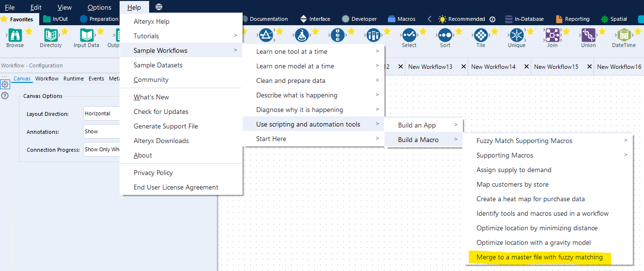Image resolution: width=644 pixels, height=271 pixels.
Task: Toggle favorite star next to Union tool
Action: tap(602, 32)
